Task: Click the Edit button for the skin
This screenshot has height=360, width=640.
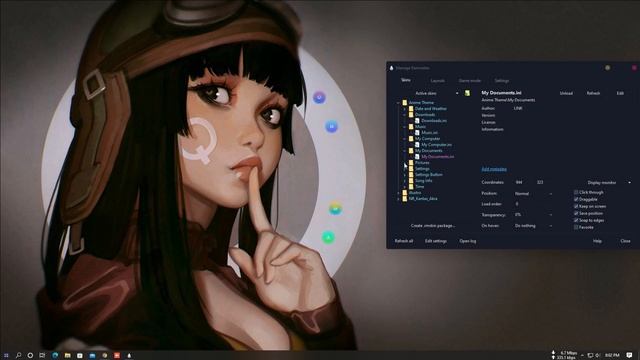Action: point(620,93)
